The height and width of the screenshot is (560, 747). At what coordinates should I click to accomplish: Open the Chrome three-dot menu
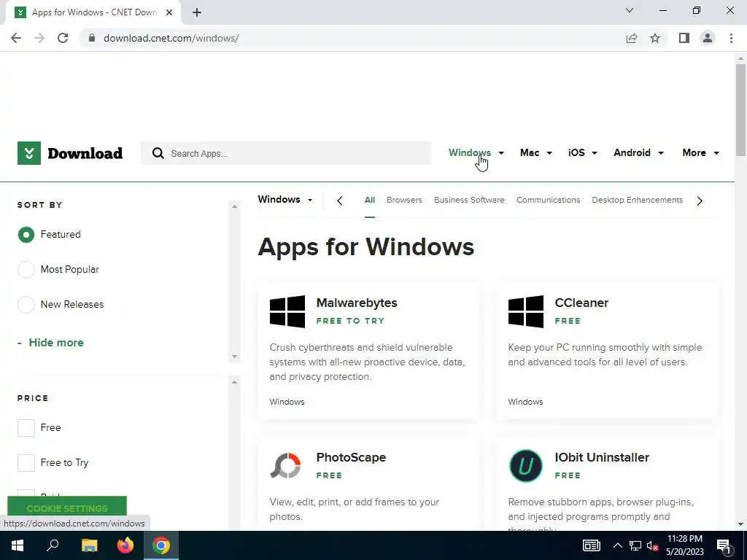click(x=731, y=38)
